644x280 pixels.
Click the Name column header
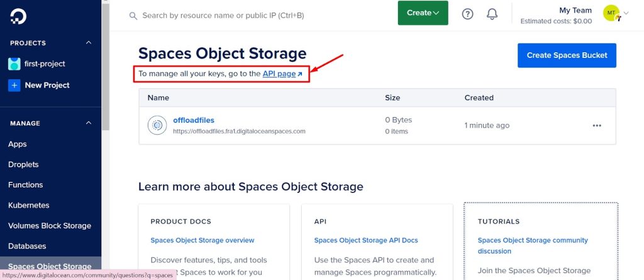(x=158, y=98)
